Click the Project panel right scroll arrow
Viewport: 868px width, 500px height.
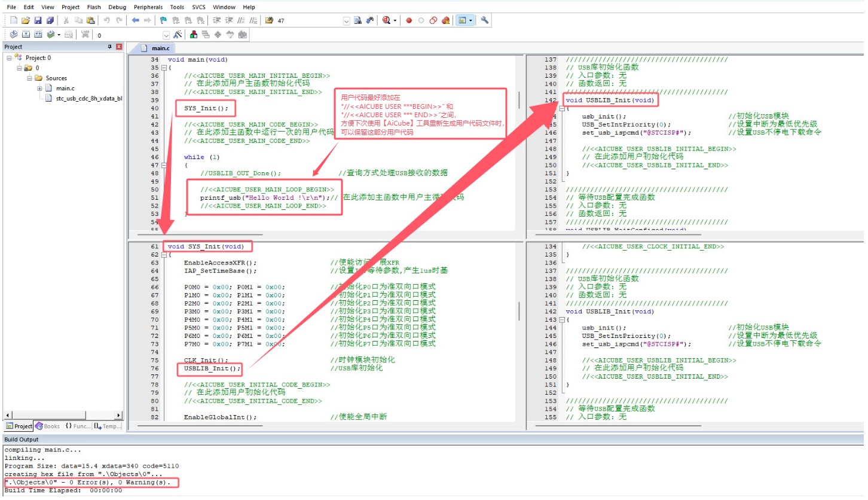point(118,415)
